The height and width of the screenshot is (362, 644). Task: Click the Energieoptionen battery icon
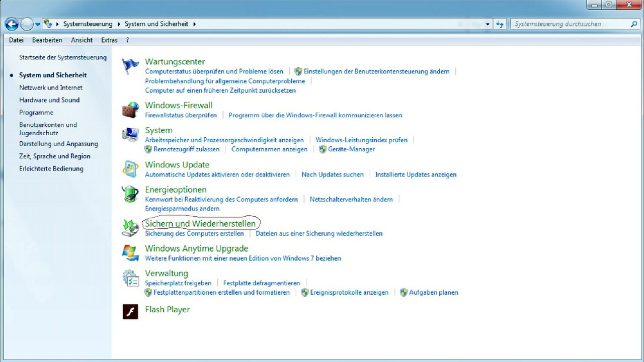pos(130,194)
